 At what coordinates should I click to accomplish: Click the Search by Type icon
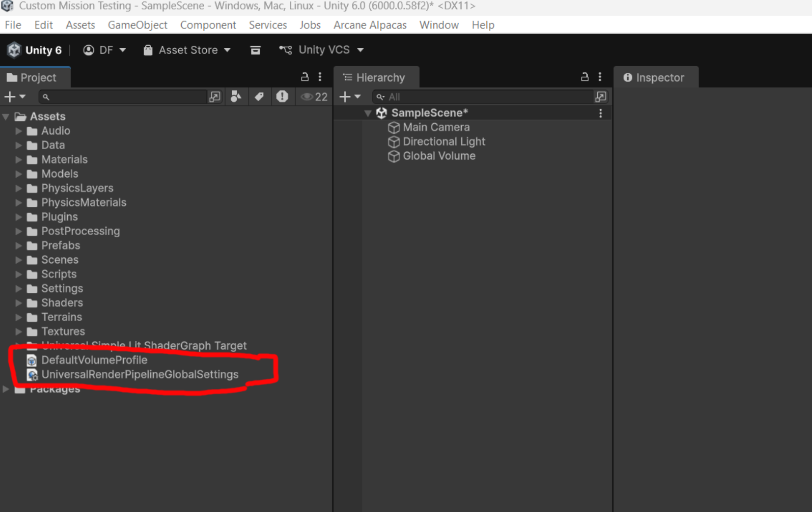click(x=236, y=97)
